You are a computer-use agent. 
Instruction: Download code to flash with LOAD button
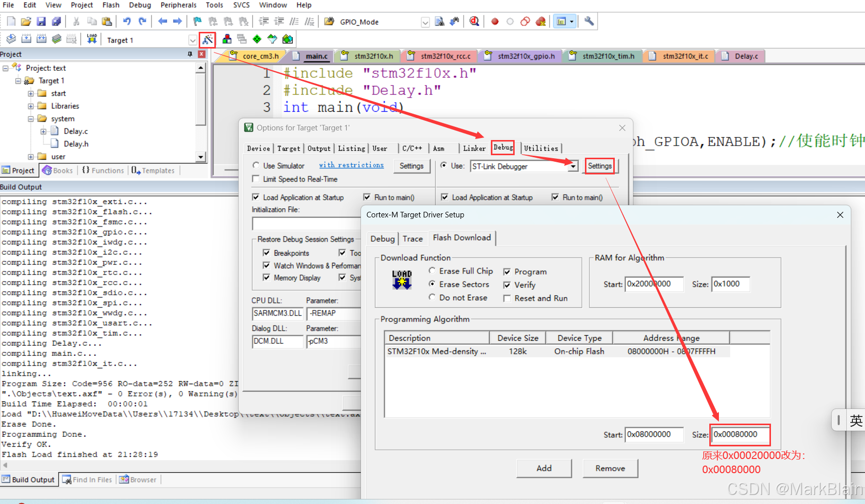point(92,39)
